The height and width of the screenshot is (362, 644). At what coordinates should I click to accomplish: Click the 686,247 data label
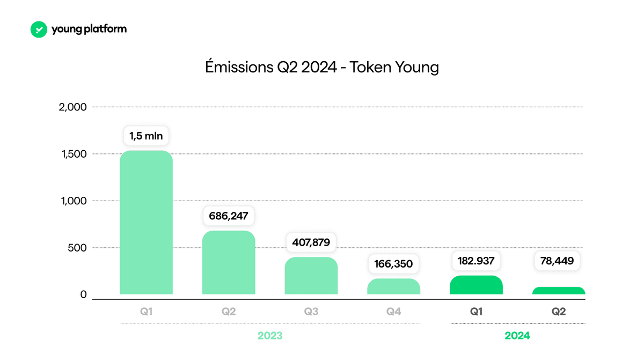[229, 216]
